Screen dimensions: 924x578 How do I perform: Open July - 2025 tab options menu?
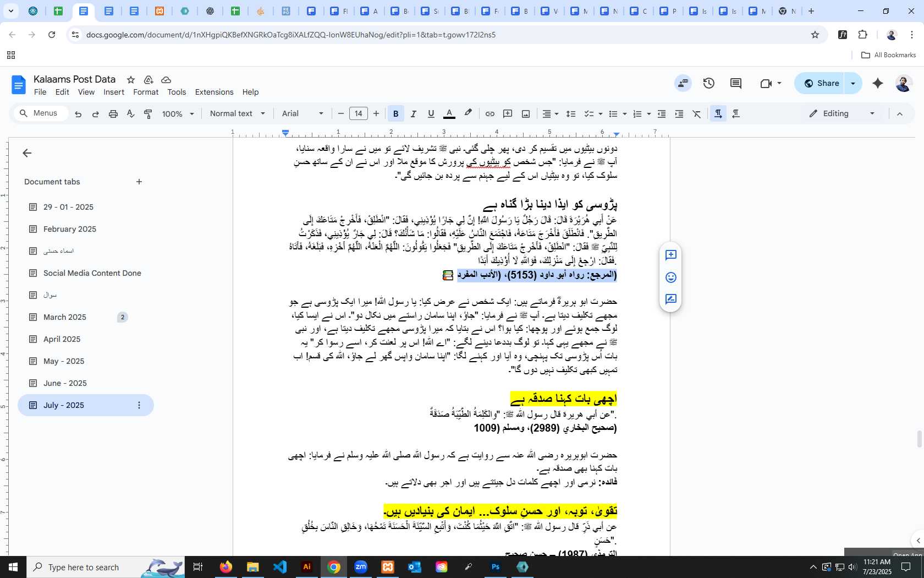click(x=139, y=405)
